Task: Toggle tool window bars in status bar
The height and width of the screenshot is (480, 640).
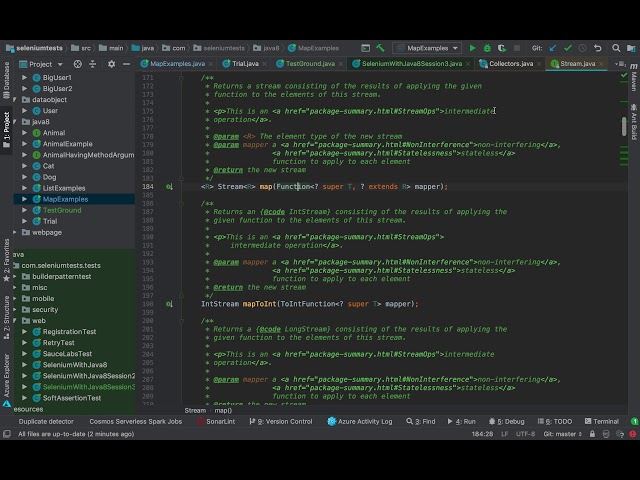Action: pos(7,434)
